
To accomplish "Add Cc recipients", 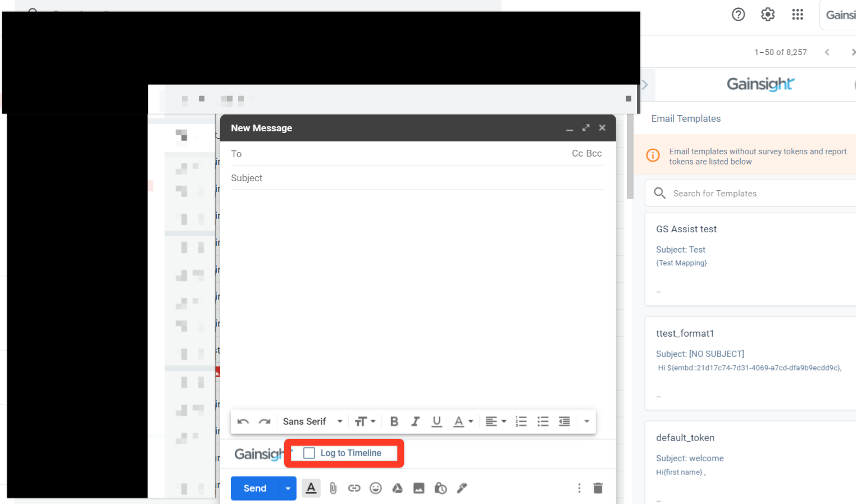I will coord(577,154).
